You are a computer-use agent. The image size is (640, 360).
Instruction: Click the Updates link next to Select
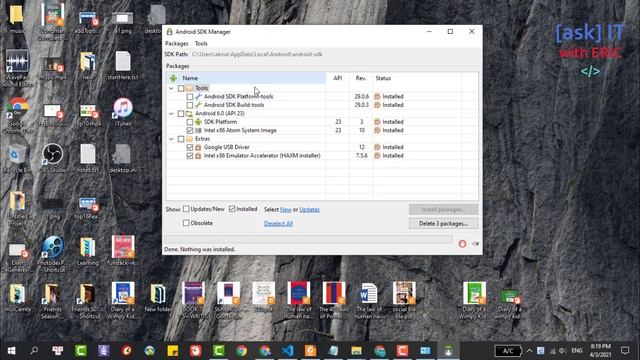tap(309, 209)
